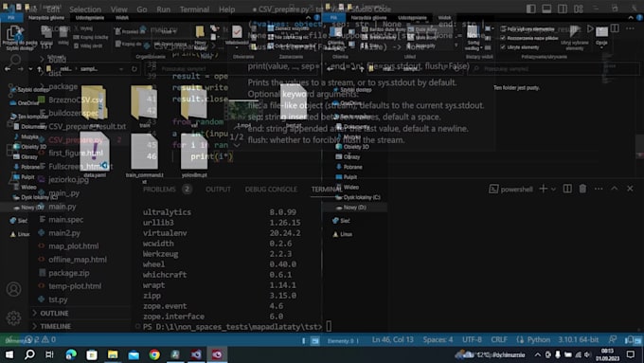The height and width of the screenshot is (363, 644).
Task: Open Udostępnianie tab in Explorer window listing files
Action: pos(90,18)
